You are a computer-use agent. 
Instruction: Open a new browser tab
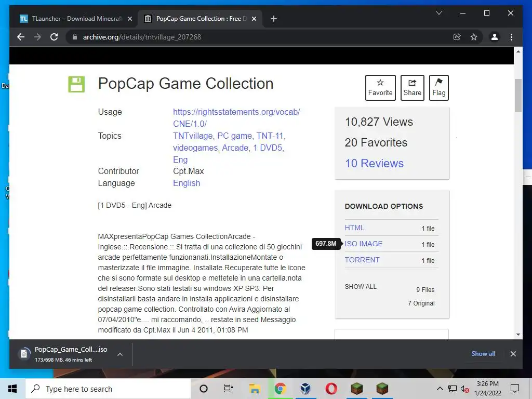pos(274,19)
